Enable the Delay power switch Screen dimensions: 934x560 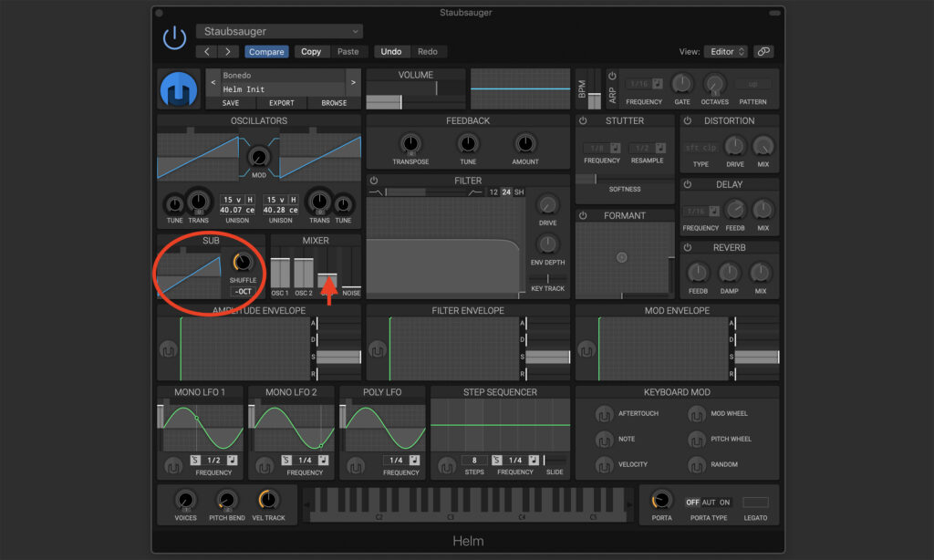pos(688,184)
